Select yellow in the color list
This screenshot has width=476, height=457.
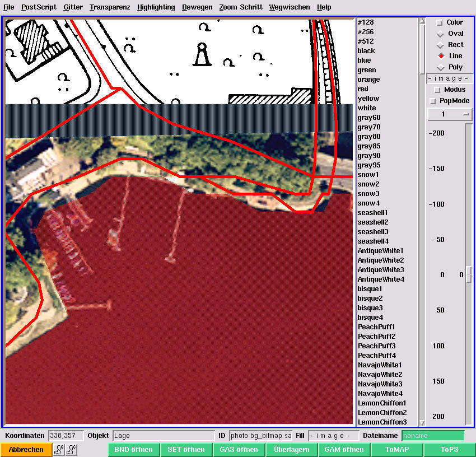(x=368, y=99)
